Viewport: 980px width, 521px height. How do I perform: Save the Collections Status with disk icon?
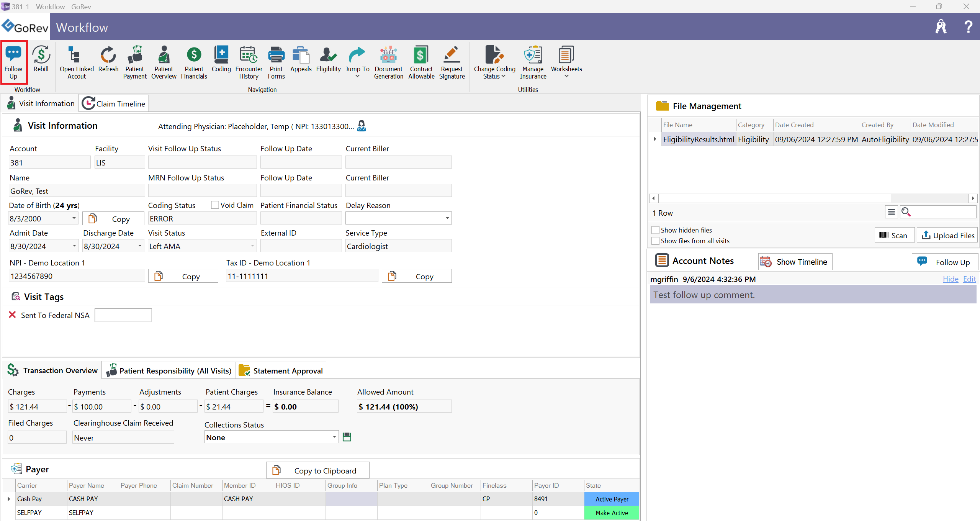(x=347, y=437)
